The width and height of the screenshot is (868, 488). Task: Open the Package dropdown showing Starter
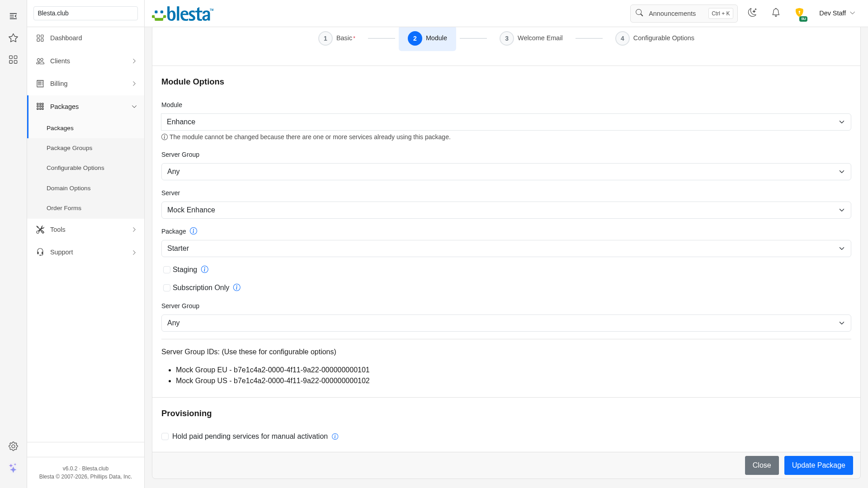point(506,249)
